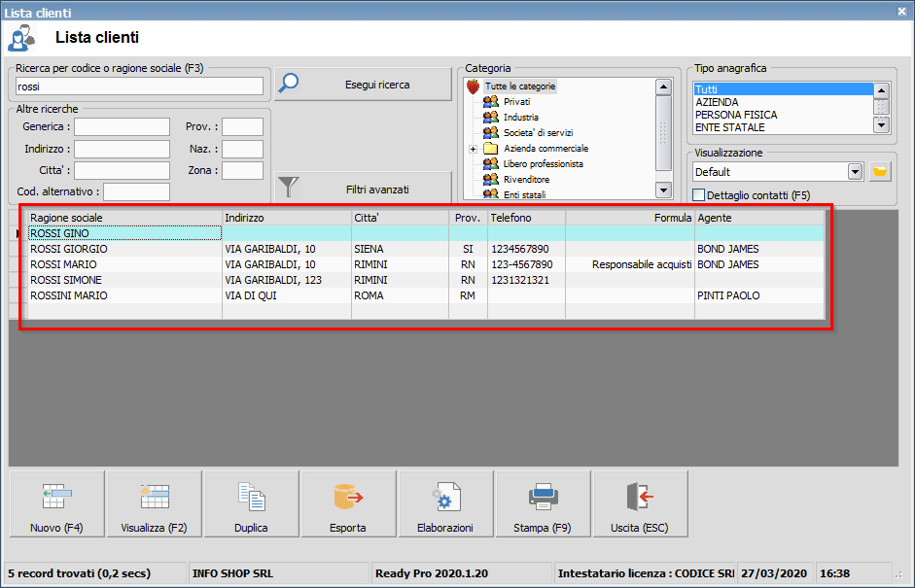Click the 5 record trovati status text
915x588 pixels.
(x=80, y=573)
